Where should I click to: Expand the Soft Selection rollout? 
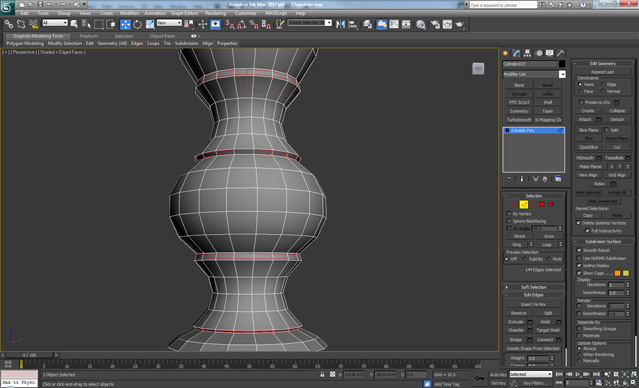click(x=533, y=287)
